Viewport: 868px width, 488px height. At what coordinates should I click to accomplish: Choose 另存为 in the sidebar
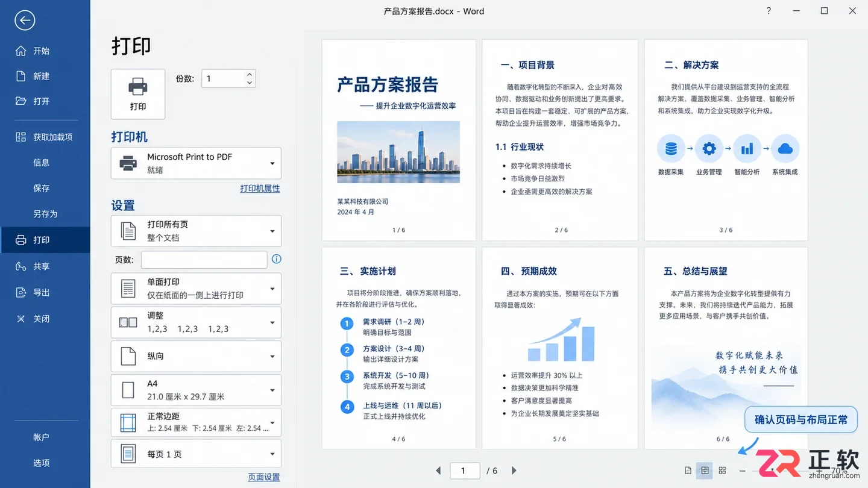tap(45, 214)
